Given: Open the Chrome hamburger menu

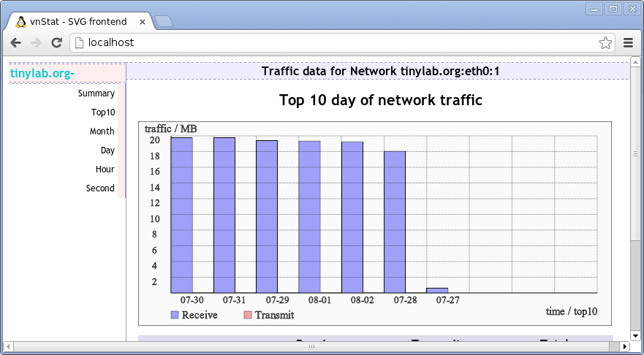Looking at the screenshot, I should [x=628, y=43].
